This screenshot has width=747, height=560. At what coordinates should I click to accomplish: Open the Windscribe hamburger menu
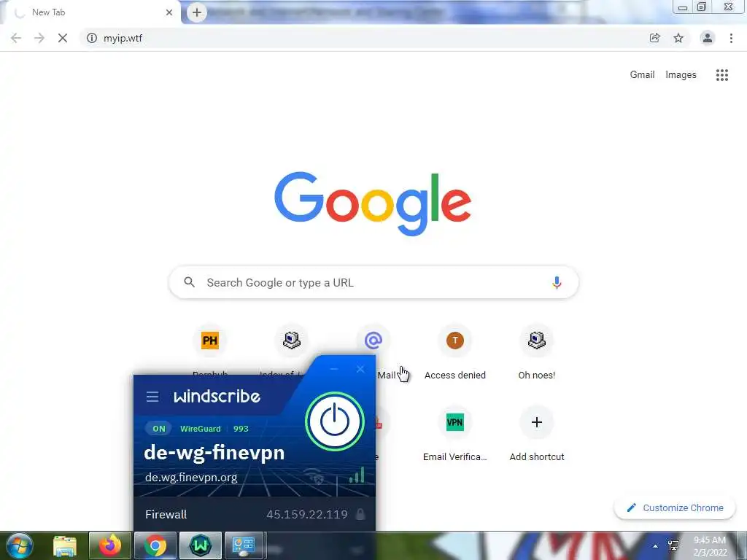tap(152, 397)
